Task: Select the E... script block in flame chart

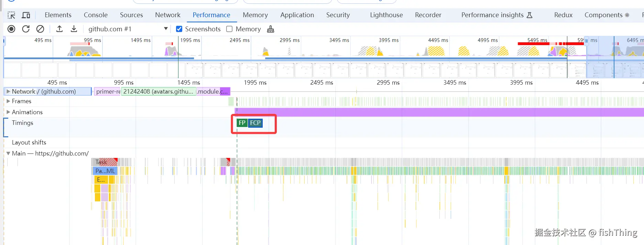Action: click(x=101, y=180)
